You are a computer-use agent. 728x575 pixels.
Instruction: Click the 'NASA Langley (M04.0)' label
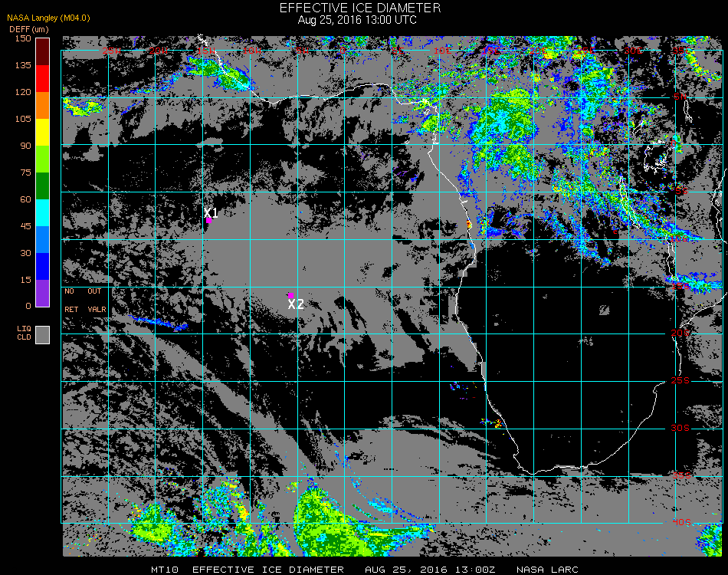48,18
